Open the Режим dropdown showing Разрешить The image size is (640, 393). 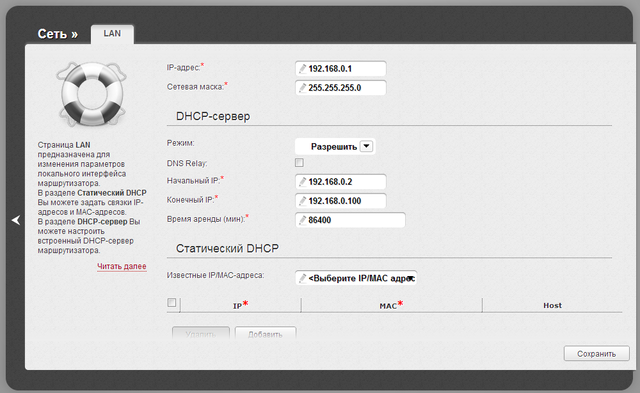coord(335,146)
